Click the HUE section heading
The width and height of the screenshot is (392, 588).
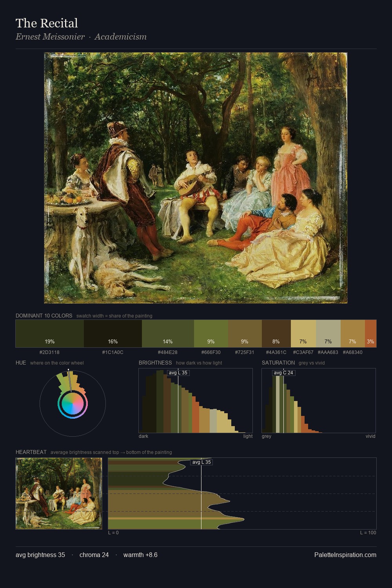[21, 363]
